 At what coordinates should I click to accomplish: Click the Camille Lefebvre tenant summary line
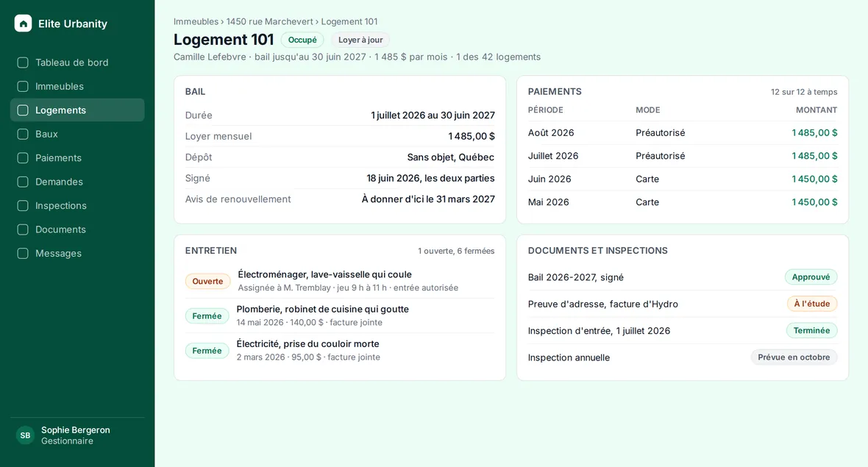click(357, 57)
